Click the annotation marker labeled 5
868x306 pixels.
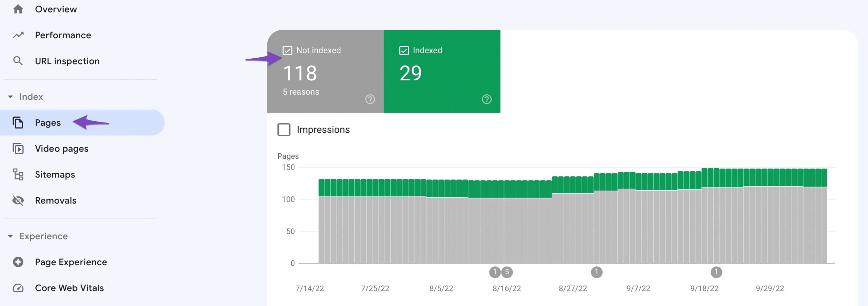[x=507, y=272]
